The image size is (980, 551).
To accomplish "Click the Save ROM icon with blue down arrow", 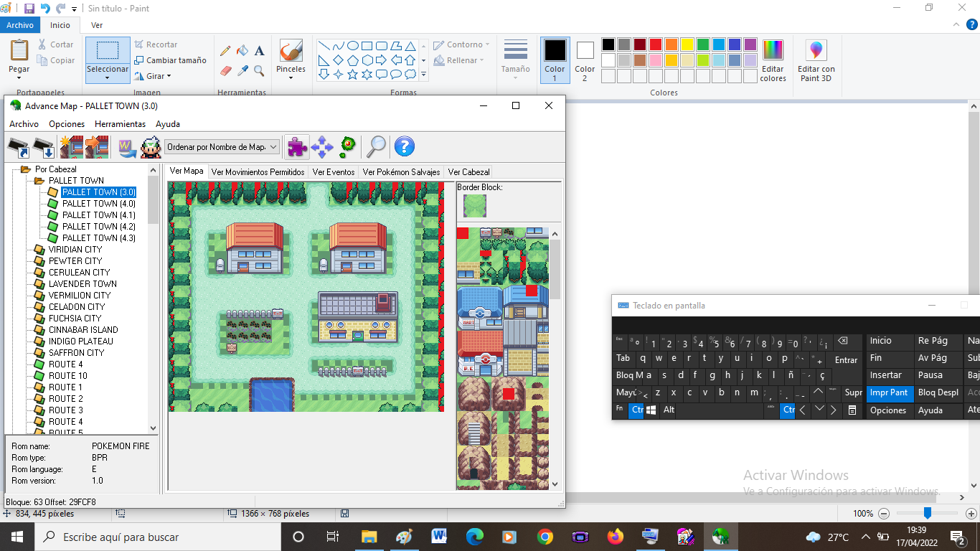I will click(44, 147).
